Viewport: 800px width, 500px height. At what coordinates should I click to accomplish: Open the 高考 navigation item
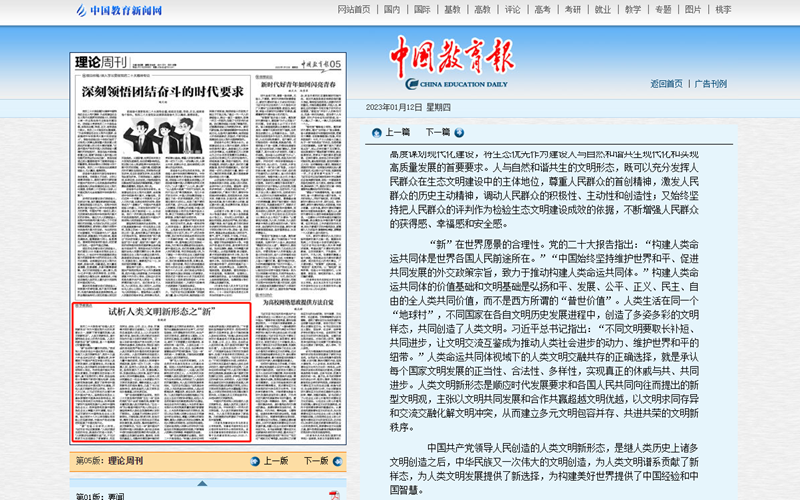(542, 10)
